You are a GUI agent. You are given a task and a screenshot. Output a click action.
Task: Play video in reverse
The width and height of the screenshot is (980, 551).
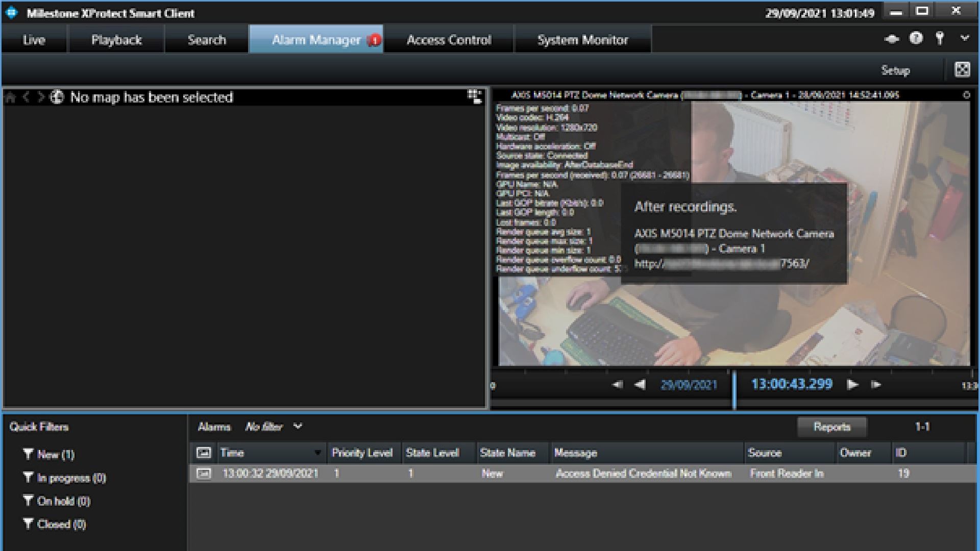pos(640,385)
